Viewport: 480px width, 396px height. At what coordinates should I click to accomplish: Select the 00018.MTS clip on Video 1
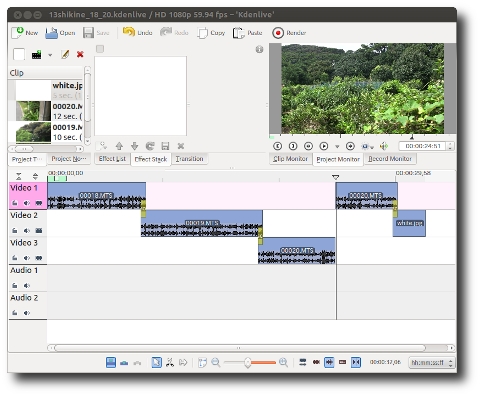(96, 196)
